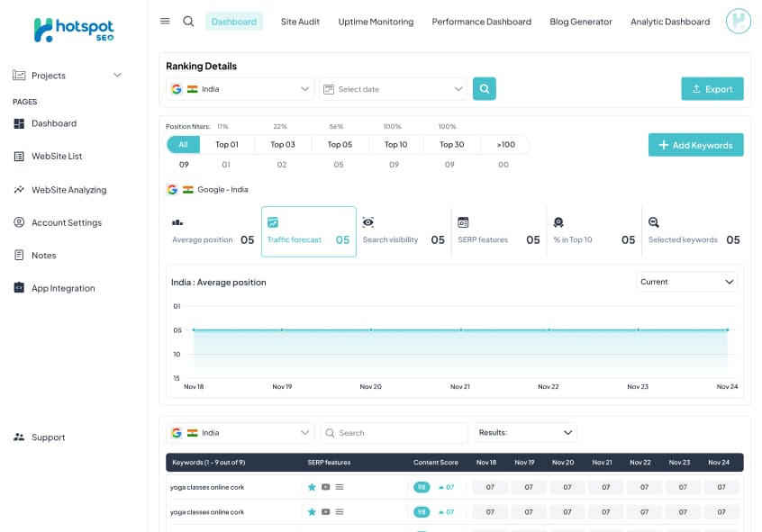Click the Traffic forecast icon

click(x=273, y=222)
